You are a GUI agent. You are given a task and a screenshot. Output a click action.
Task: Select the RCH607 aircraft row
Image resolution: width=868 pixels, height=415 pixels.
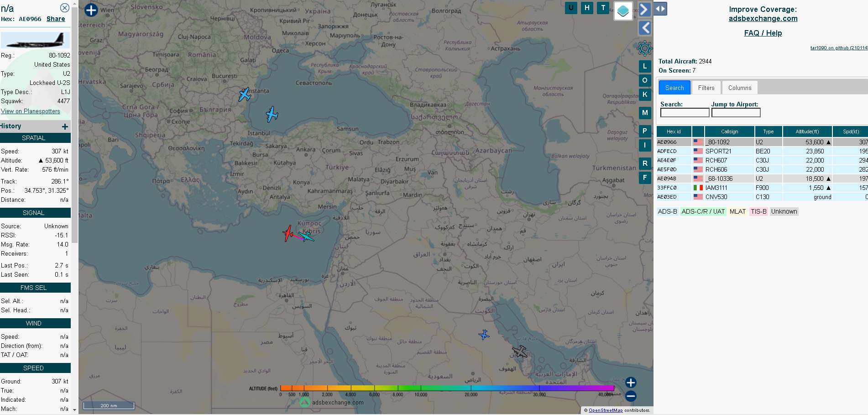coord(762,160)
